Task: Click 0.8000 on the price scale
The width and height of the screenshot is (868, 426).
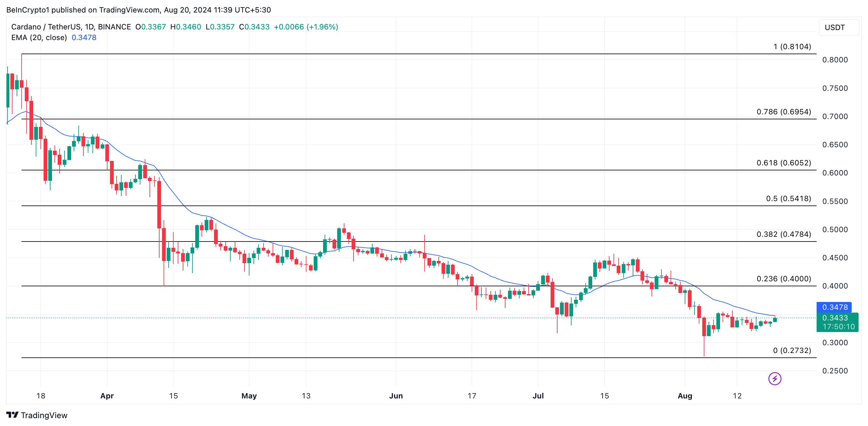Action: coord(835,60)
